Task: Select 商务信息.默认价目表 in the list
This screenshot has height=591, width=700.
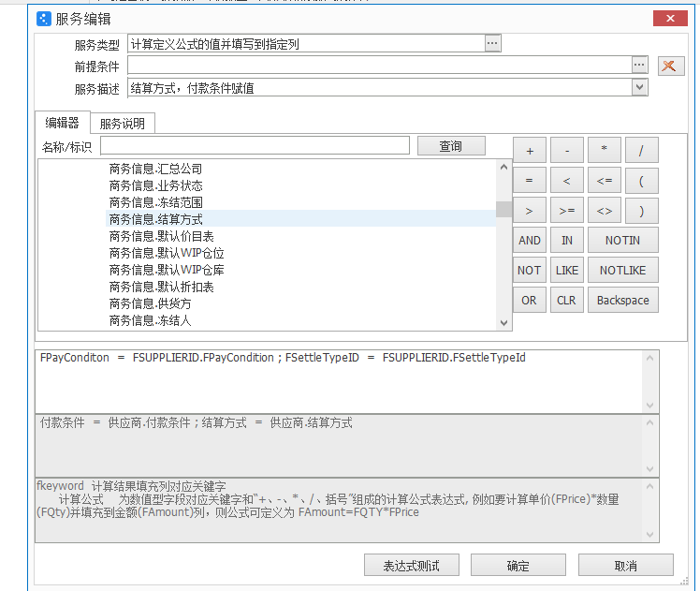Action: [161, 236]
